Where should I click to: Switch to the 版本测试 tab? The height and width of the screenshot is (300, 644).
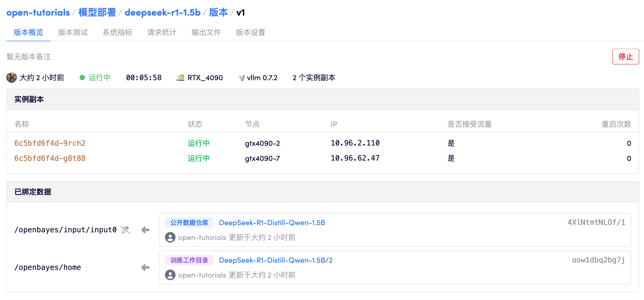pos(73,32)
